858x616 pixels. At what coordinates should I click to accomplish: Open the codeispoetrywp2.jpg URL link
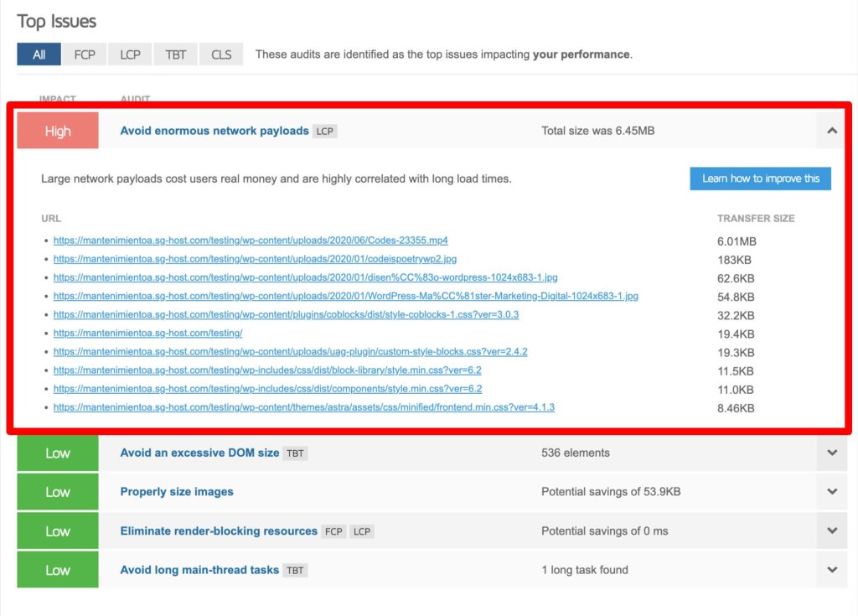(255, 259)
